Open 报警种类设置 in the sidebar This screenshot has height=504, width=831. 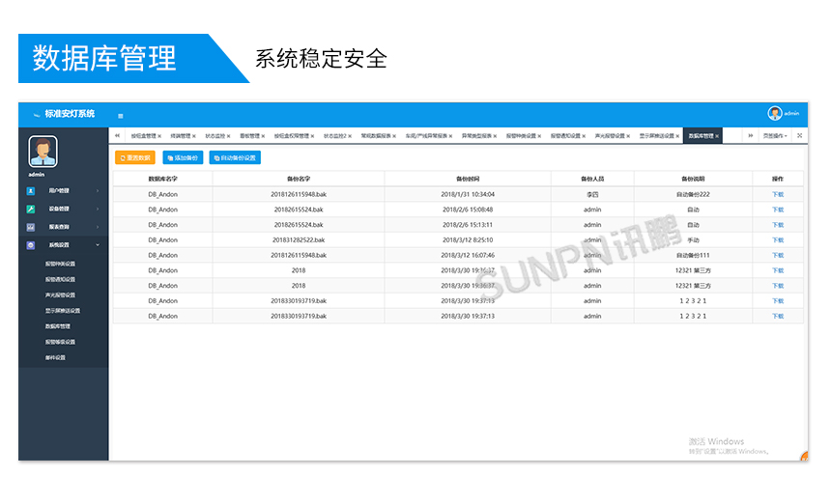60,264
